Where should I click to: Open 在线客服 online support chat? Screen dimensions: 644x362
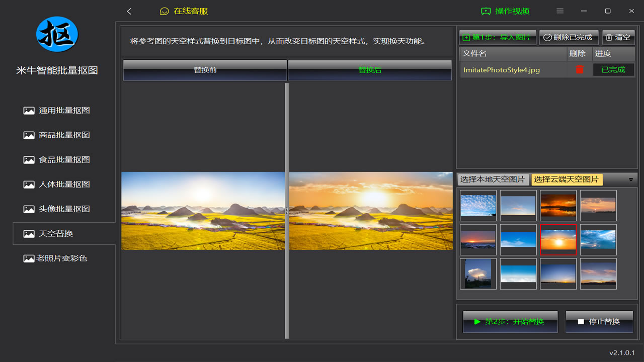click(184, 11)
